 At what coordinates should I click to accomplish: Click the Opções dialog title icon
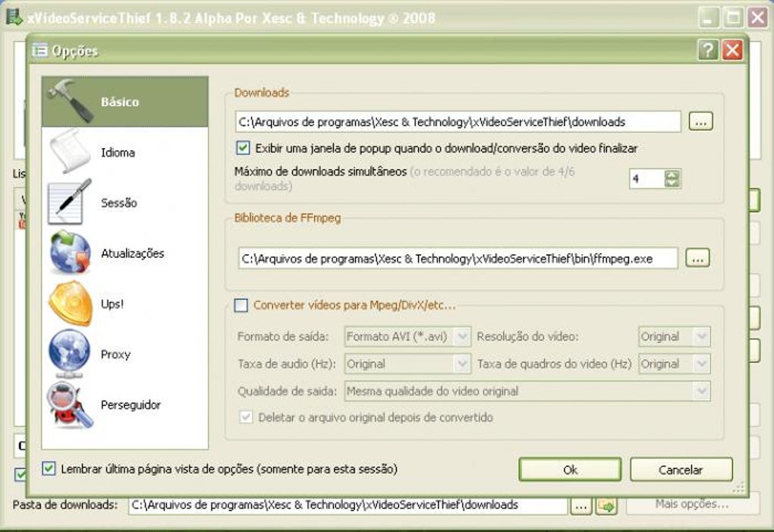pyautogui.click(x=40, y=50)
